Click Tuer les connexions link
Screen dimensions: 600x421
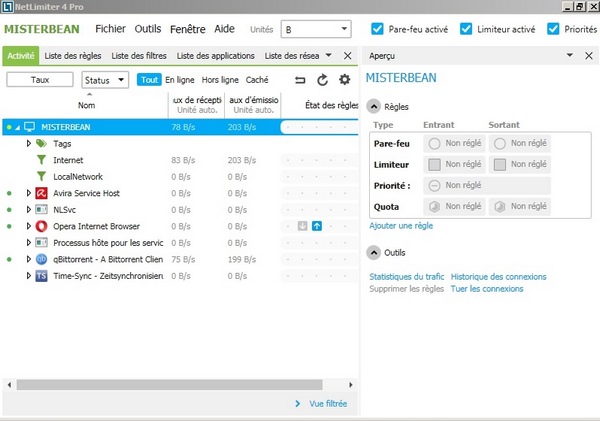click(487, 289)
